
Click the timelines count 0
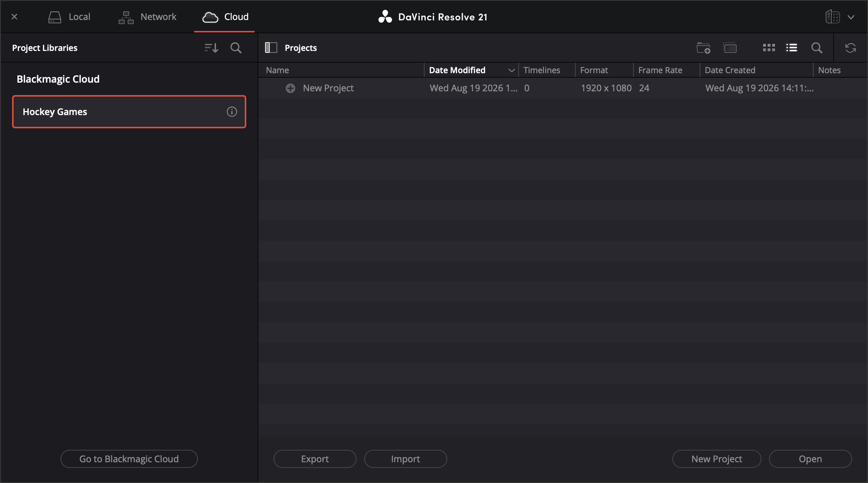coord(527,88)
